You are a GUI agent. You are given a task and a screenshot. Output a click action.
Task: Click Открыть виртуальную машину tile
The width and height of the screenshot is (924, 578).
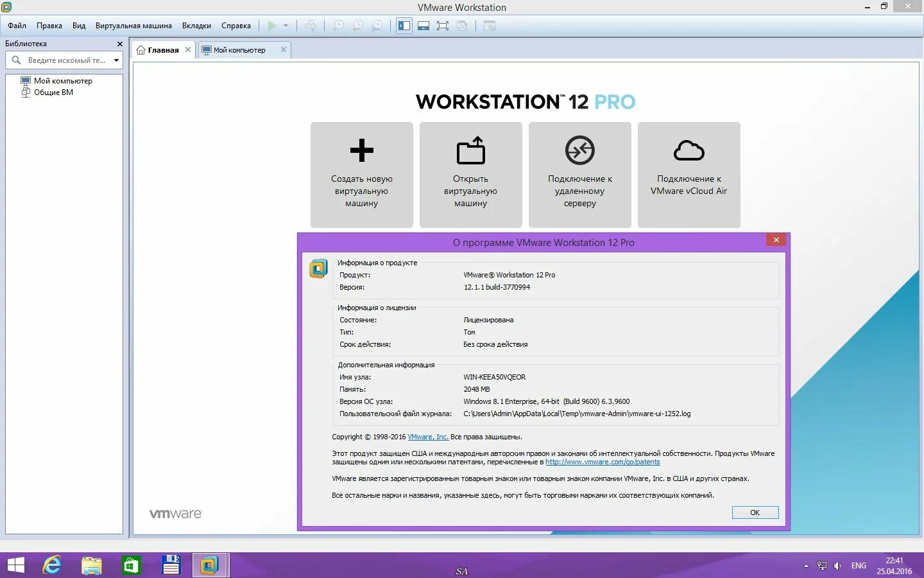point(471,175)
